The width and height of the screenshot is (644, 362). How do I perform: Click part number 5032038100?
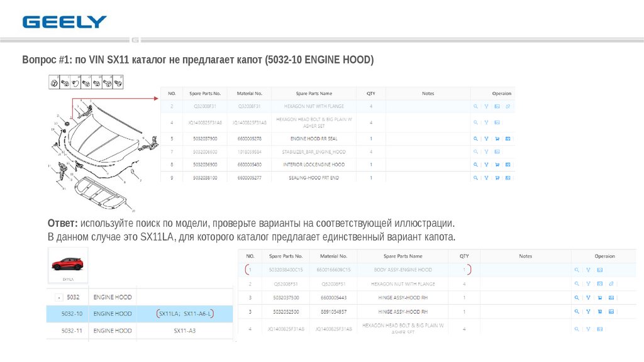[205, 178]
